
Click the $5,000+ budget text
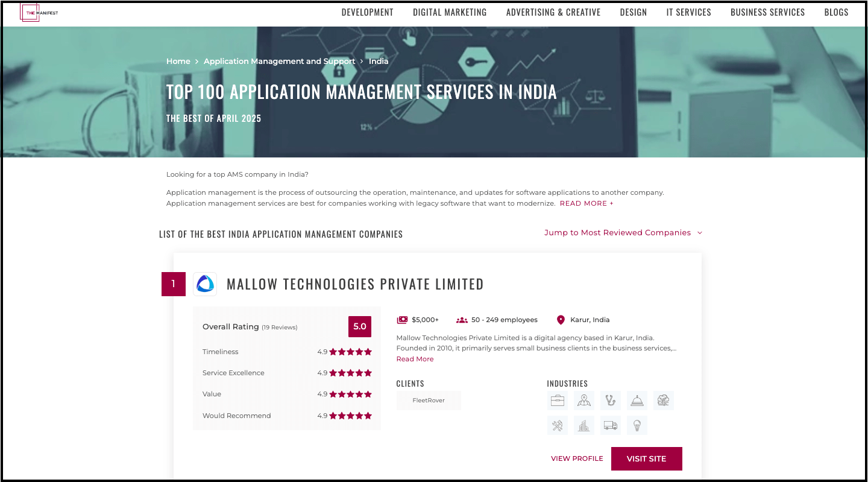click(x=426, y=320)
